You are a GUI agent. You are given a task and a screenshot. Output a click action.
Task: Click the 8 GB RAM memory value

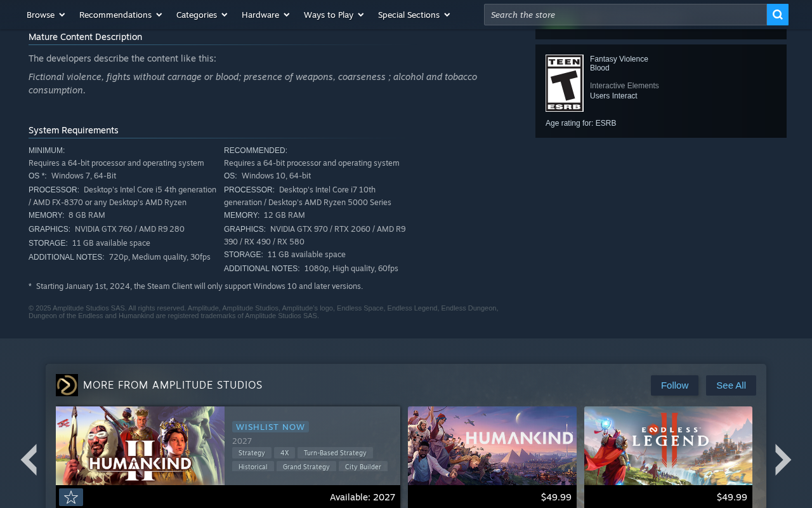pos(87,215)
